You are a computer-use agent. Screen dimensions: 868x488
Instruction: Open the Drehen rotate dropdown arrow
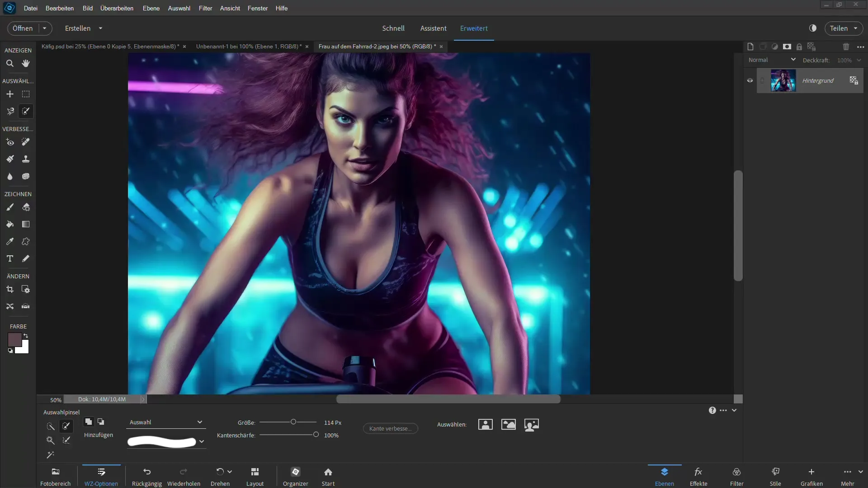pos(230,471)
